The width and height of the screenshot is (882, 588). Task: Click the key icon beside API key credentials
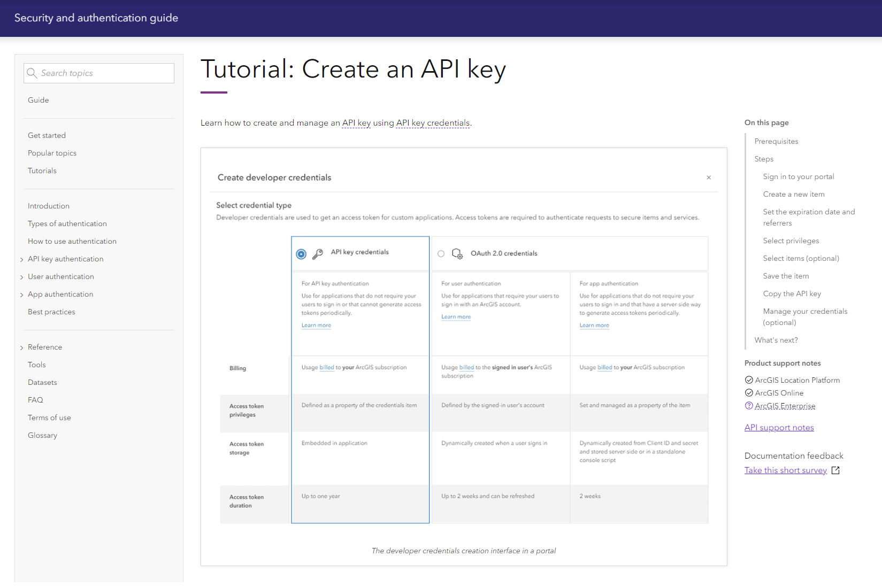point(317,253)
